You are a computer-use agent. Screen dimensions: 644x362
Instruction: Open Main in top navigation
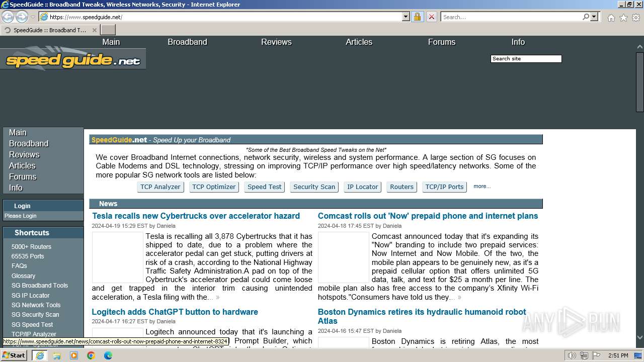[111, 42]
